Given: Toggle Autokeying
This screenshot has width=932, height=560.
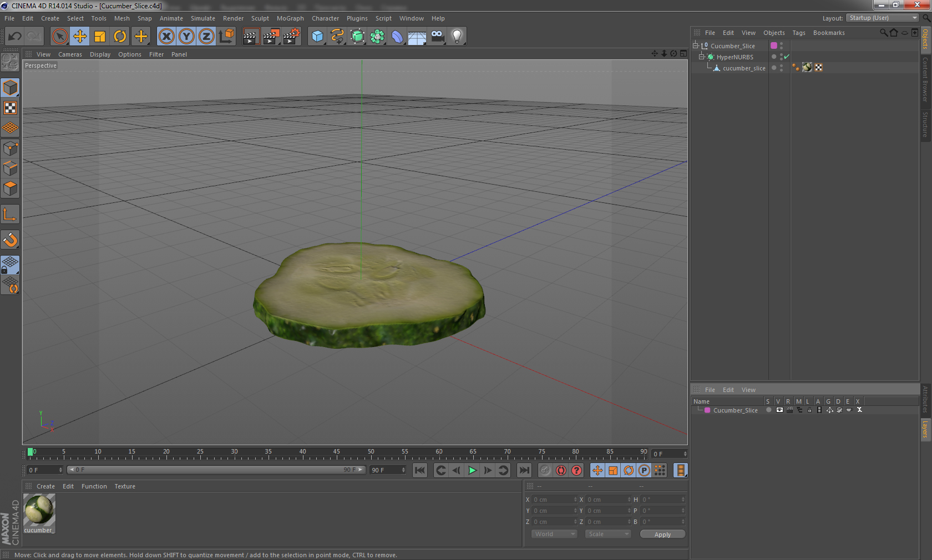Looking at the screenshot, I should (x=561, y=470).
